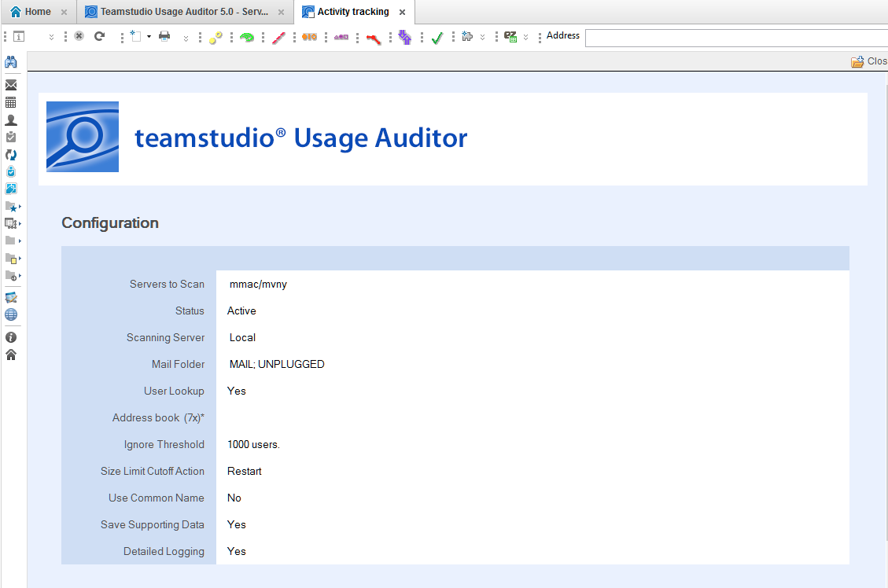The height and width of the screenshot is (588, 888).
Task: Click the purple shapes toolbar icon
Action: pos(341,37)
